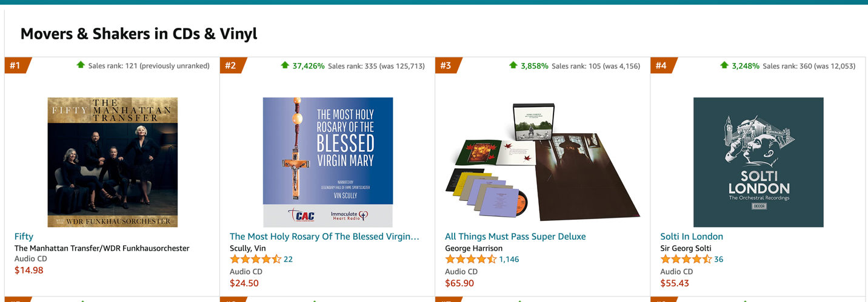Click the star rating for Scully, Vin album
Image resolution: width=868 pixels, height=302 pixels.
click(255, 260)
